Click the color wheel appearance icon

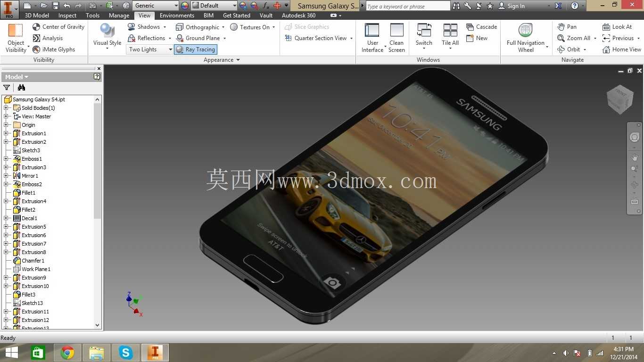coord(184,6)
